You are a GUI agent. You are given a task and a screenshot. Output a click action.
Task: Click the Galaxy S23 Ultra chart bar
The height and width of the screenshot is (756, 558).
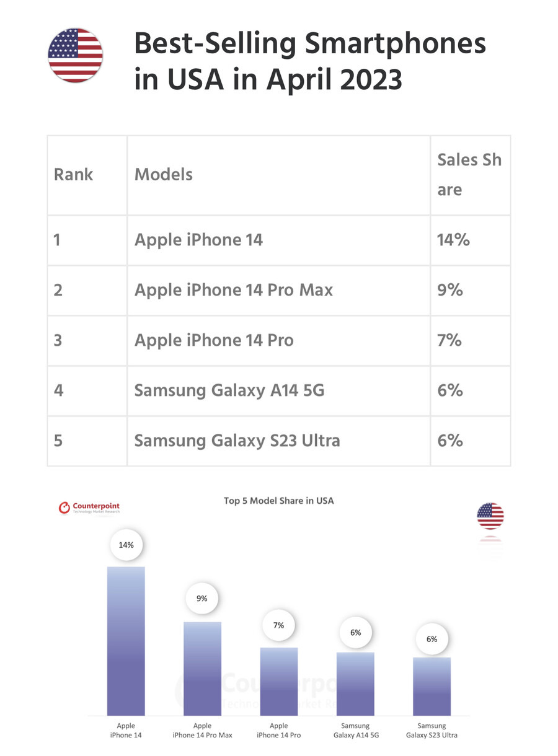click(x=432, y=687)
